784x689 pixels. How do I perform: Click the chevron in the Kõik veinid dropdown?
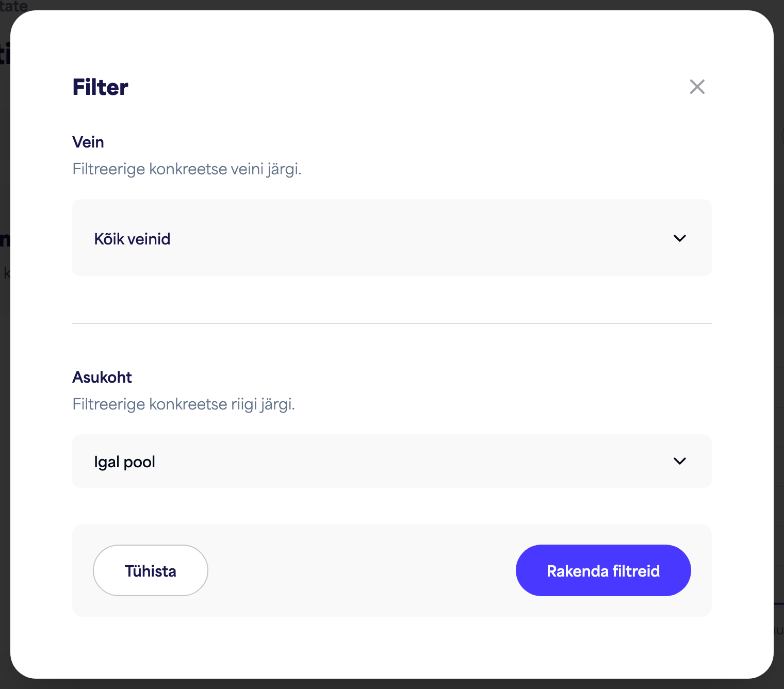coord(680,238)
